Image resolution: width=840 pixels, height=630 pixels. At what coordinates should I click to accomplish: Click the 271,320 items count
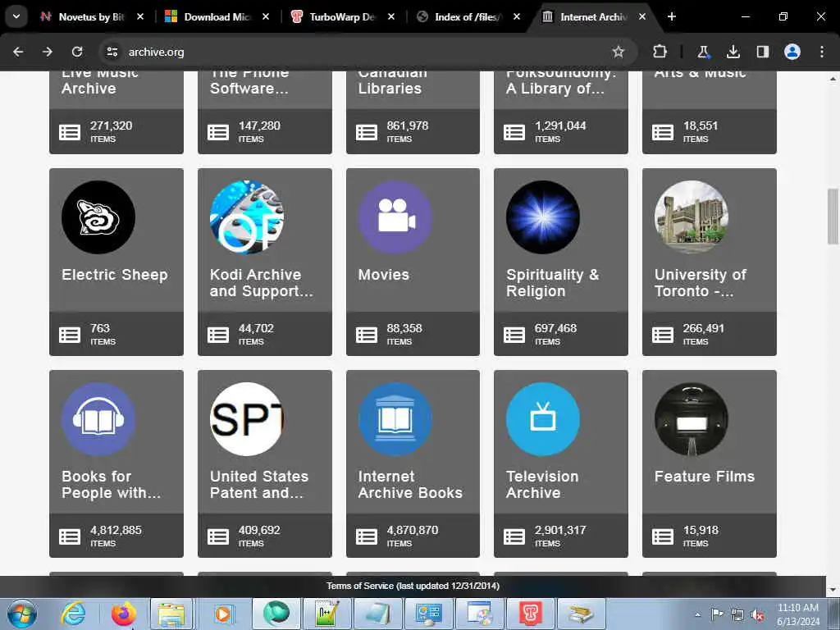tap(111, 131)
